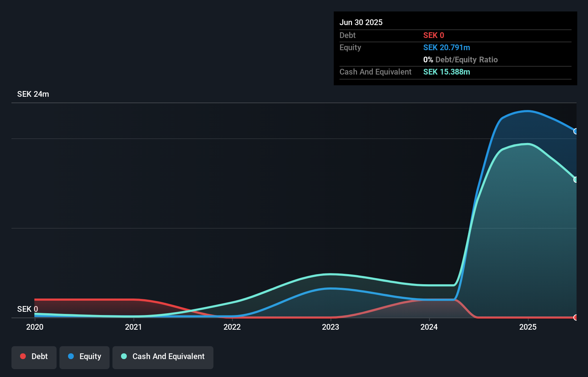The height and width of the screenshot is (377, 588).
Task: Select the Equity data point at Jun 2025
Action: tap(575, 131)
